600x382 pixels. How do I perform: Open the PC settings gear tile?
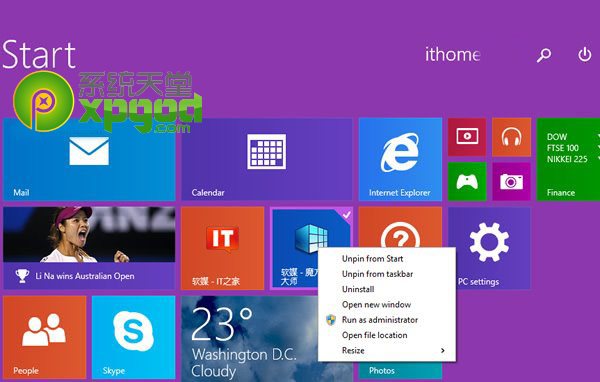coord(489,248)
